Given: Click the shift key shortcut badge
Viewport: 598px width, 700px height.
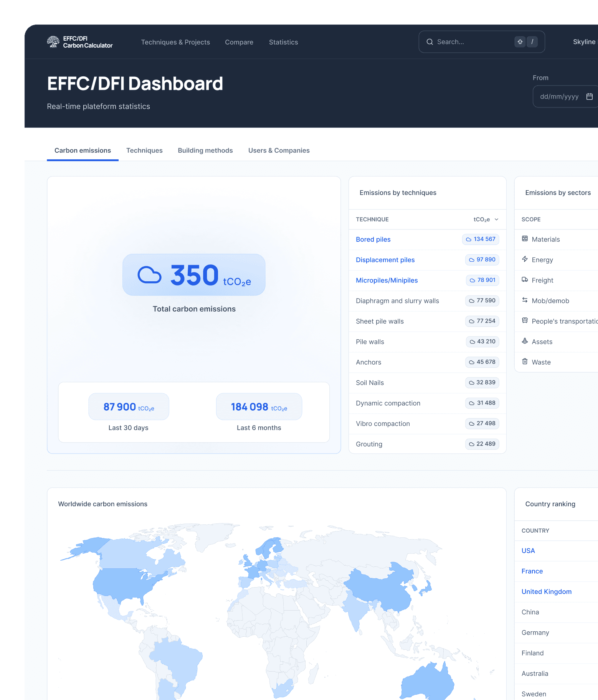Looking at the screenshot, I should point(520,42).
